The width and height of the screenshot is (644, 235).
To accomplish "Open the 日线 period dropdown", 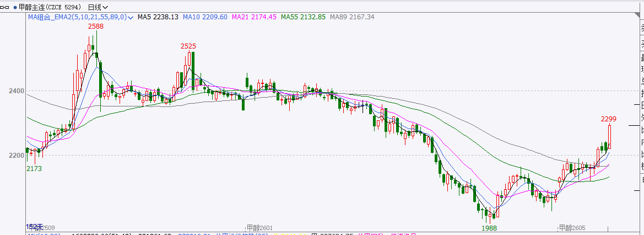I will point(98,7).
